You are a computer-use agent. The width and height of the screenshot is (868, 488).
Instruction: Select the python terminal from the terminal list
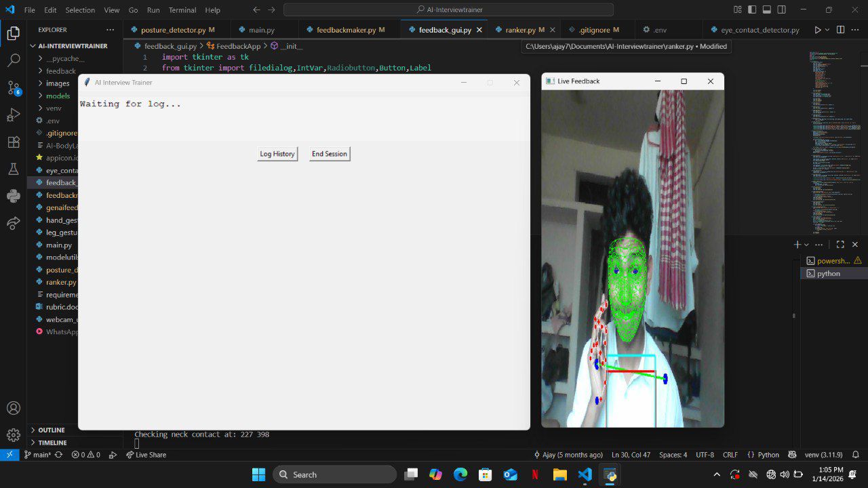pos(828,273)
